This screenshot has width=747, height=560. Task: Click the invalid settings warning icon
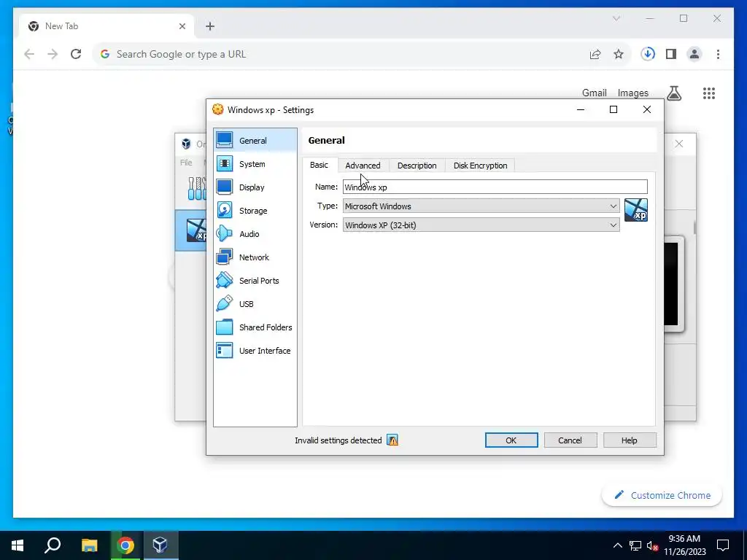pyautogui.click(x=392, y=440)
